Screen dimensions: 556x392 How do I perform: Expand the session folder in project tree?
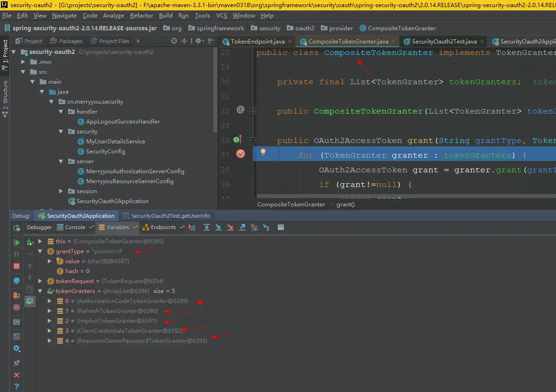[x=61, y=191]
